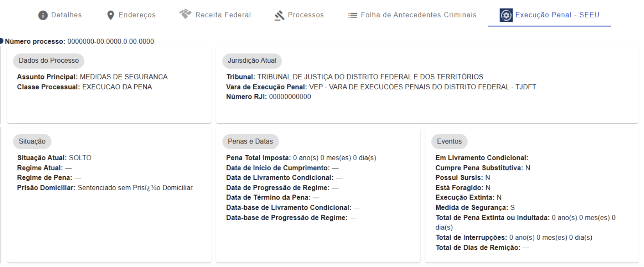The height and width of the screenshot is (267, 644).
Task: Go to the Receita Federal tab
Action: pos(223,15)
